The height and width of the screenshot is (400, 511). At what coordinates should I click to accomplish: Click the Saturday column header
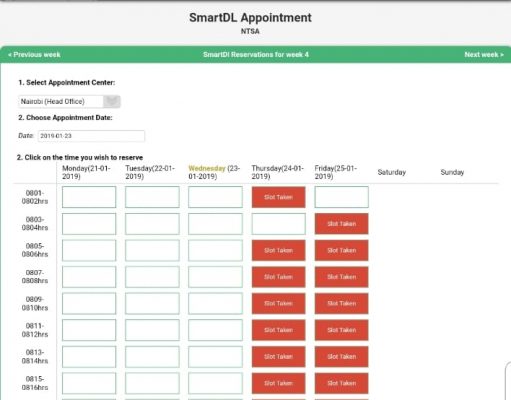point(392,172)
